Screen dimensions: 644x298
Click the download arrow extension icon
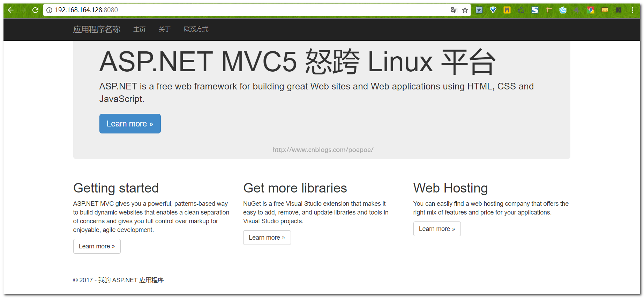tap(591, 10)
